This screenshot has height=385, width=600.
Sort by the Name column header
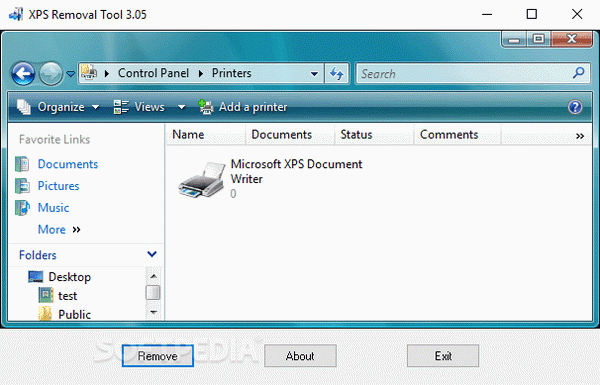coord(206,134)
